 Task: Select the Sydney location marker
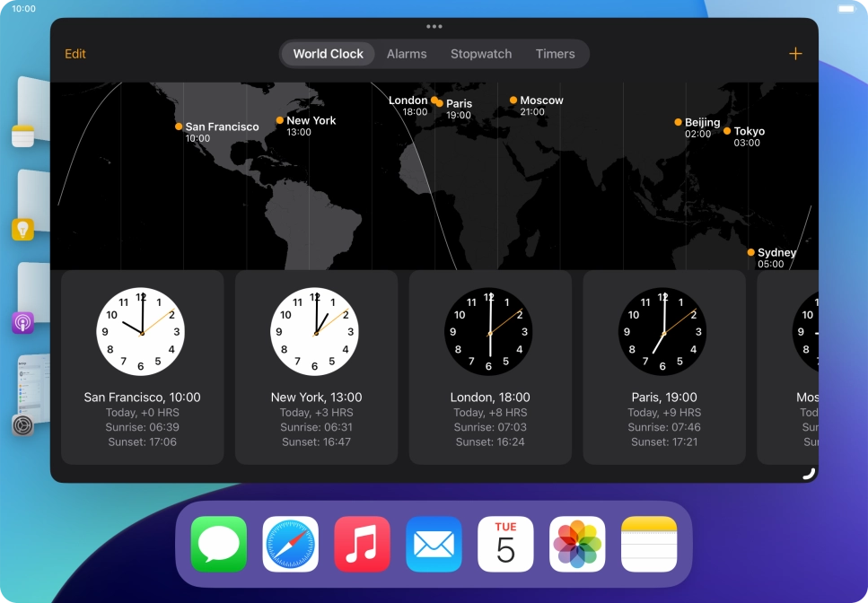pos(751,252)
